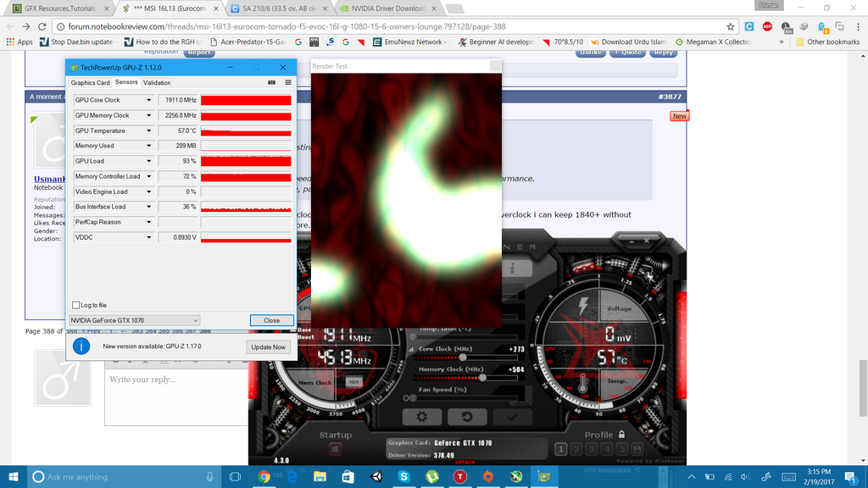Click the Cortana microphone icon
The width and height of the screenshot is (868, 488).
(x=210, y=477)
